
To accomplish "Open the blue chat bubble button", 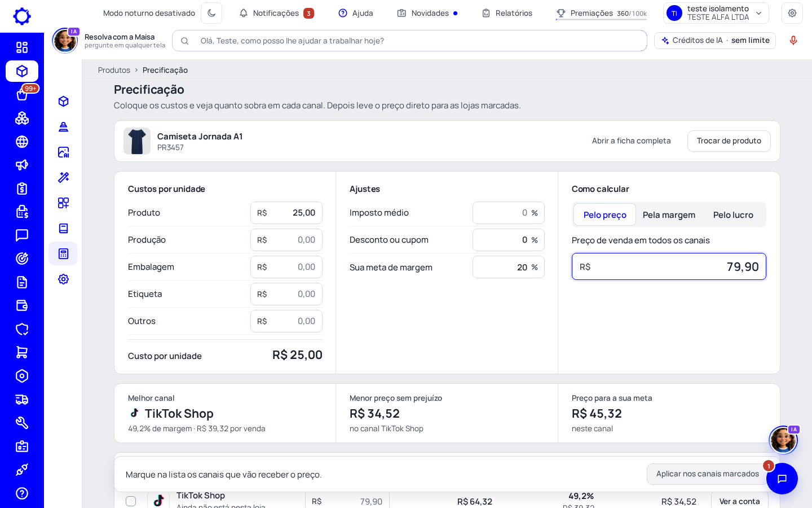I will pyautogui.click(x=782, y=479).
